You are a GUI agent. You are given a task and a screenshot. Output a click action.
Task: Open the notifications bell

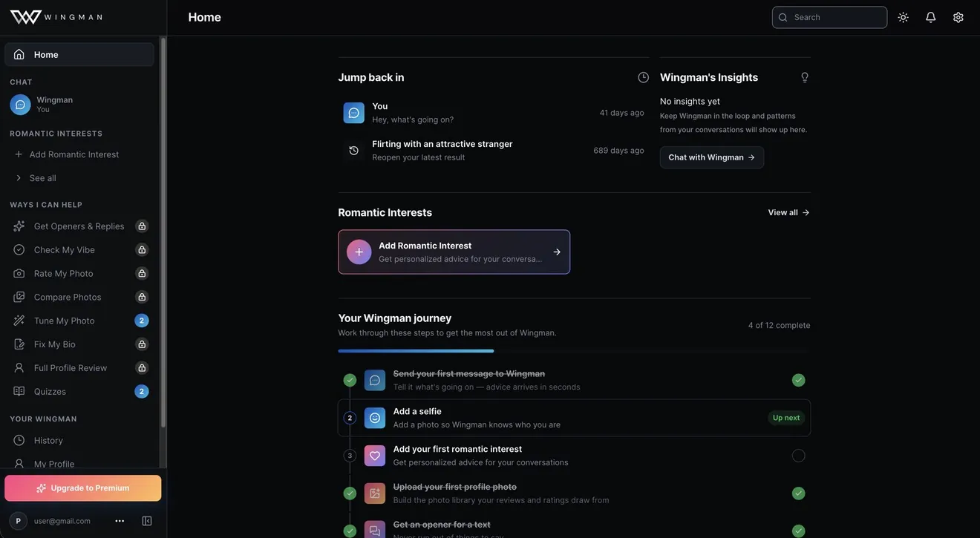click(x=931, y=17)
